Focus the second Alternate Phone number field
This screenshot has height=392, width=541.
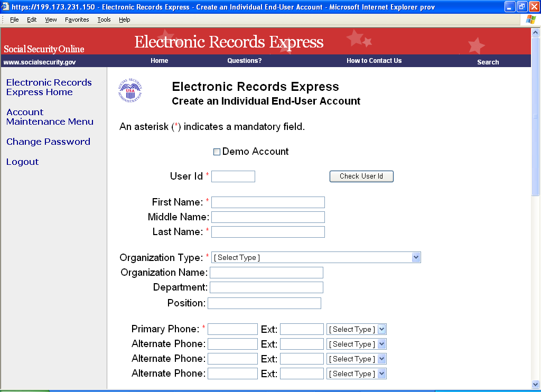[x=232, y=359]
